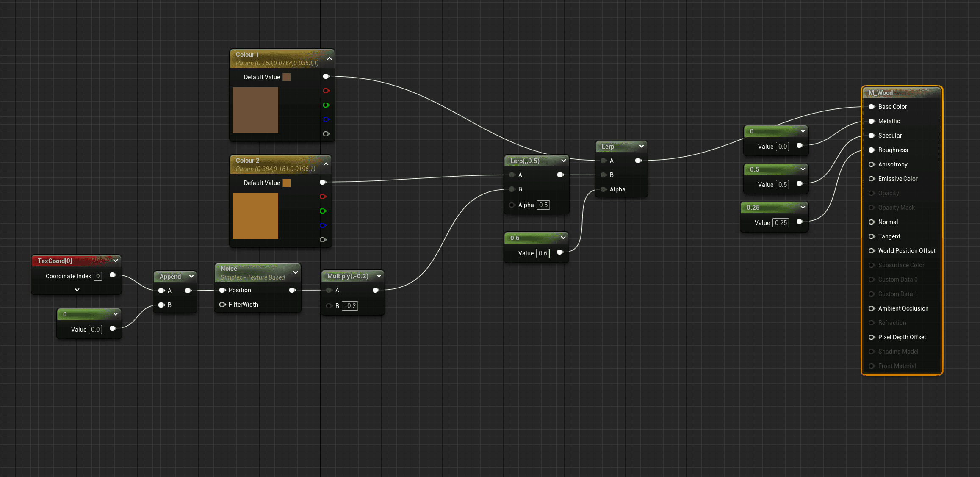This screenshot has width=980, height=477.
Task: Expand the TexCoord[0] node's advanced options chevron
Action: (x=77, y=290)
